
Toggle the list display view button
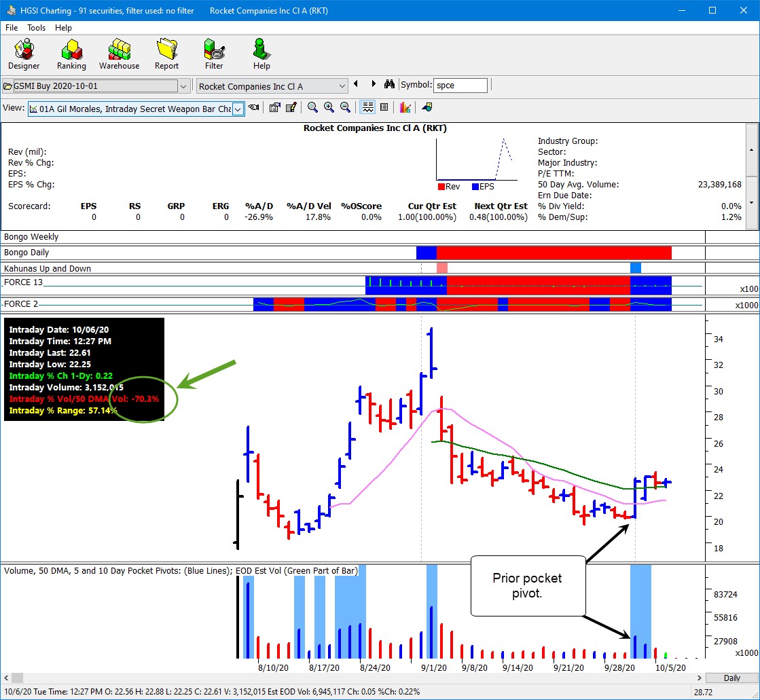coord(384,107)
